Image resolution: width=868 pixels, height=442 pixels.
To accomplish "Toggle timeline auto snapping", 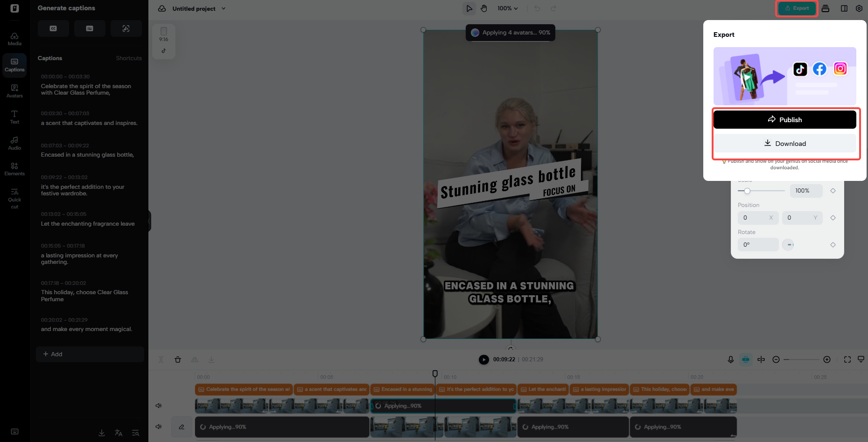I will [746, 359].
